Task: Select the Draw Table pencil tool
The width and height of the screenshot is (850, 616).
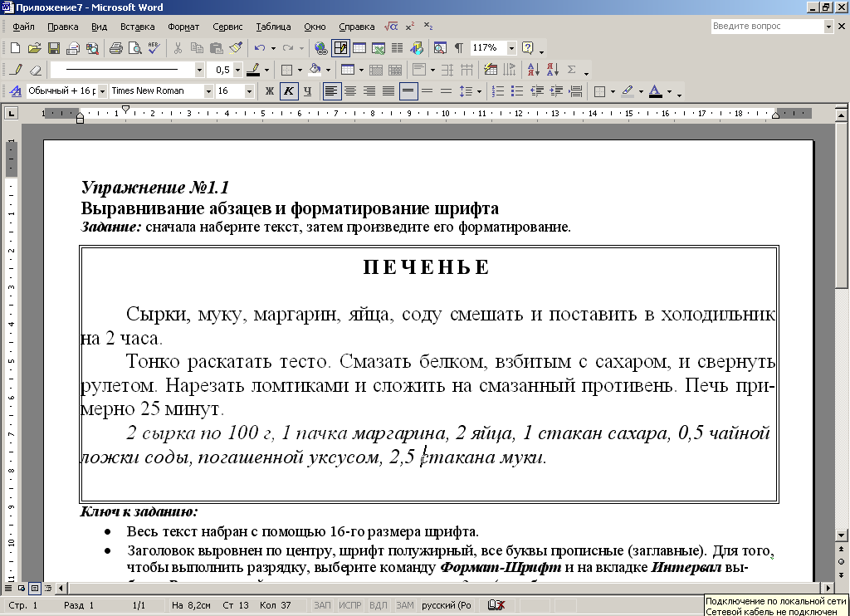Action: coord(17,70)
